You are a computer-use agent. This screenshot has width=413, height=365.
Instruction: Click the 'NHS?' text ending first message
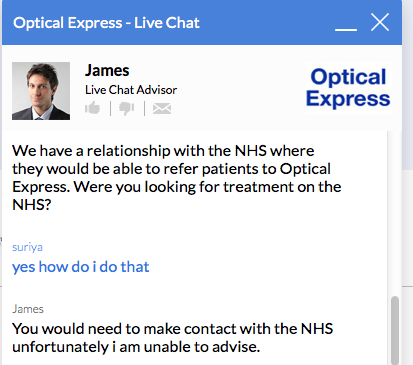(x=32, y=205)
